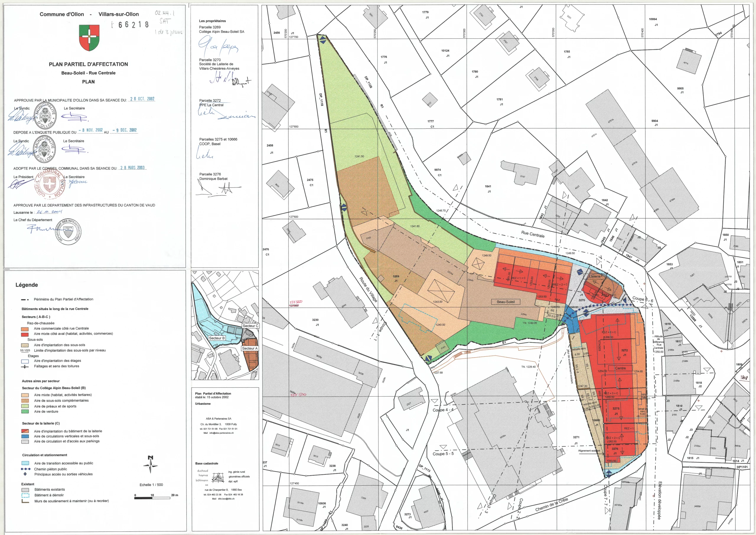Click the Beau-Soleil building label
The width and height of the screenshot is (756, 535).
(506, 302)
